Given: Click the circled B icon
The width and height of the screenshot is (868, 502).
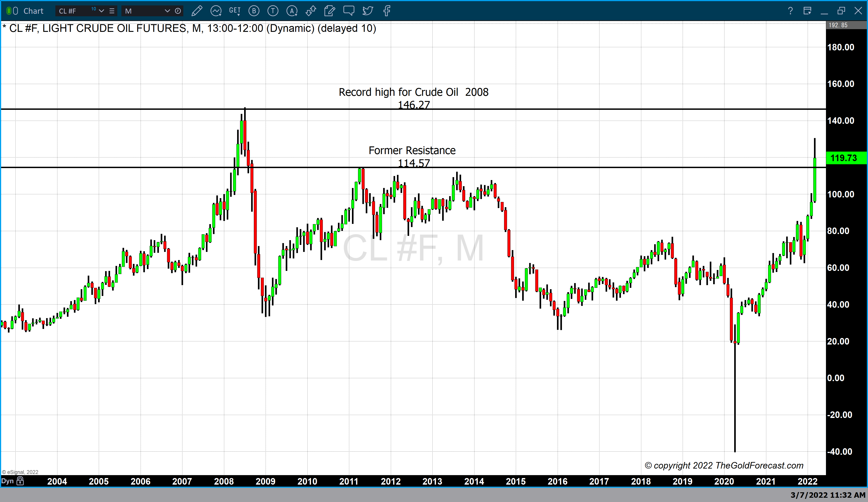Looking at the screenshot, I should tap(254, 11).
